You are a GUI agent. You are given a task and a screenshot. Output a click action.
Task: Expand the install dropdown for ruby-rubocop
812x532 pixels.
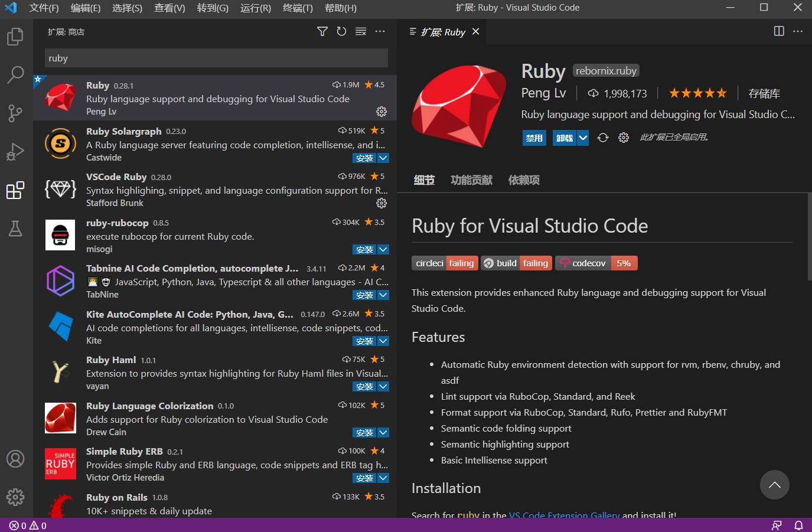pos(383,249)
